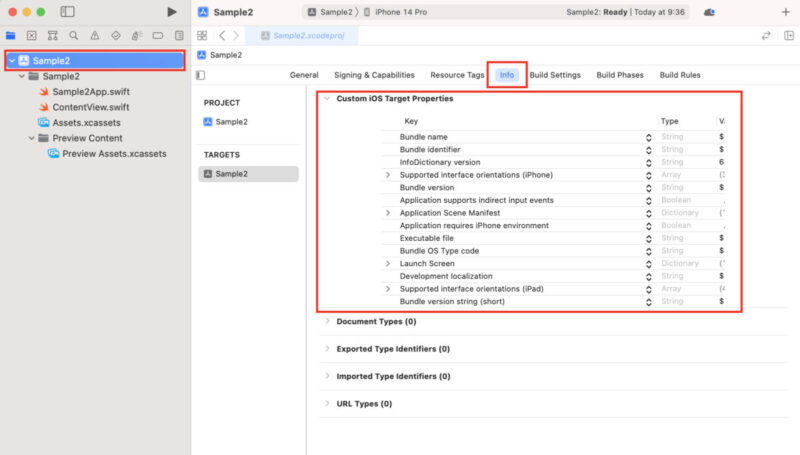Open the Report navigator icon

coord(179,35)
